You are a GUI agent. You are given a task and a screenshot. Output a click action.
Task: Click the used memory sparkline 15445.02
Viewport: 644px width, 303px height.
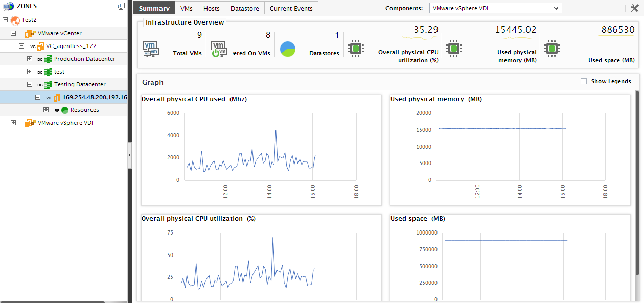[518, 37]
